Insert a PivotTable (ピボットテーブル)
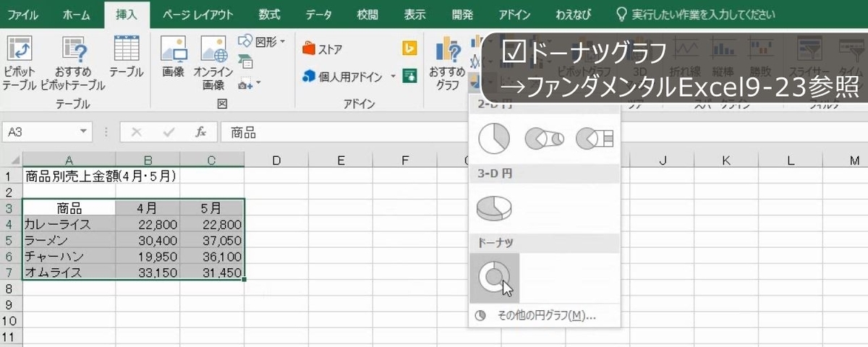 20,63
